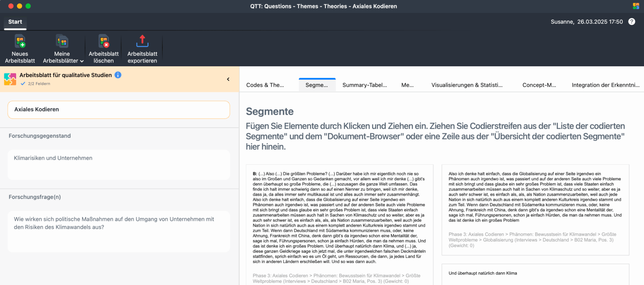Click the QTT app icon in the title bar
This screenshot has width=644, height=285.
click(x=636, y=6)
